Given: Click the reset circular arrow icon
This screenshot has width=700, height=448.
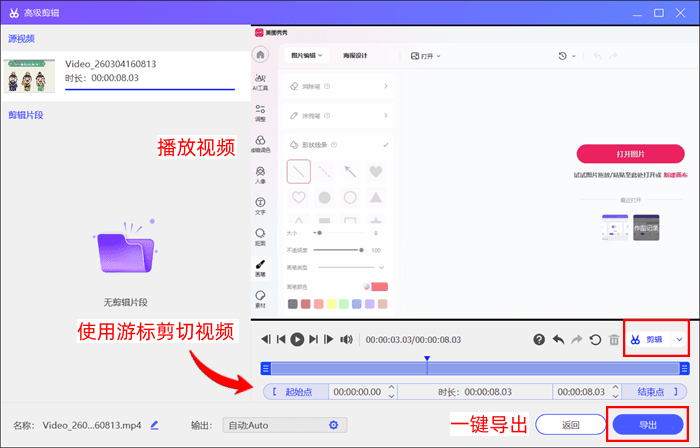Looking at the screenshot, I should tap(596, 340).
